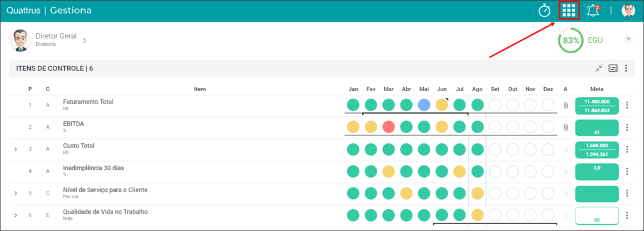Open the Qualidade de Vida attachment clip
Screen dimensions: 644x231
(565, 215)
